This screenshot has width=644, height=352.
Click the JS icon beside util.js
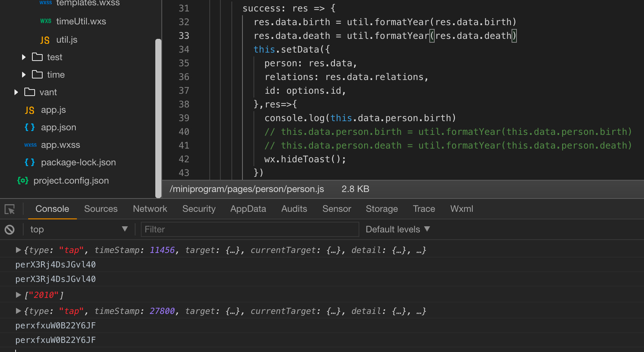(45, 40)
